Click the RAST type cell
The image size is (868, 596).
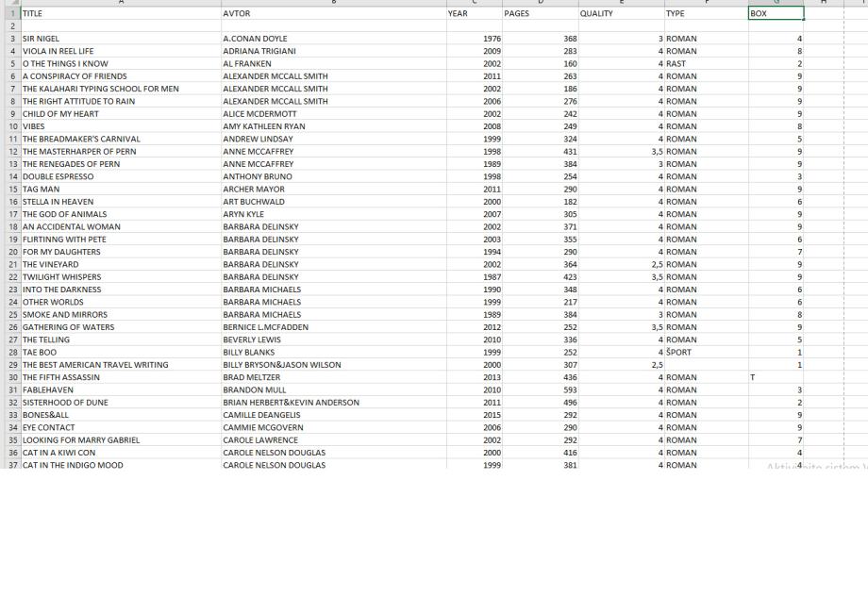pyautogui.click(x=705, y=64)
